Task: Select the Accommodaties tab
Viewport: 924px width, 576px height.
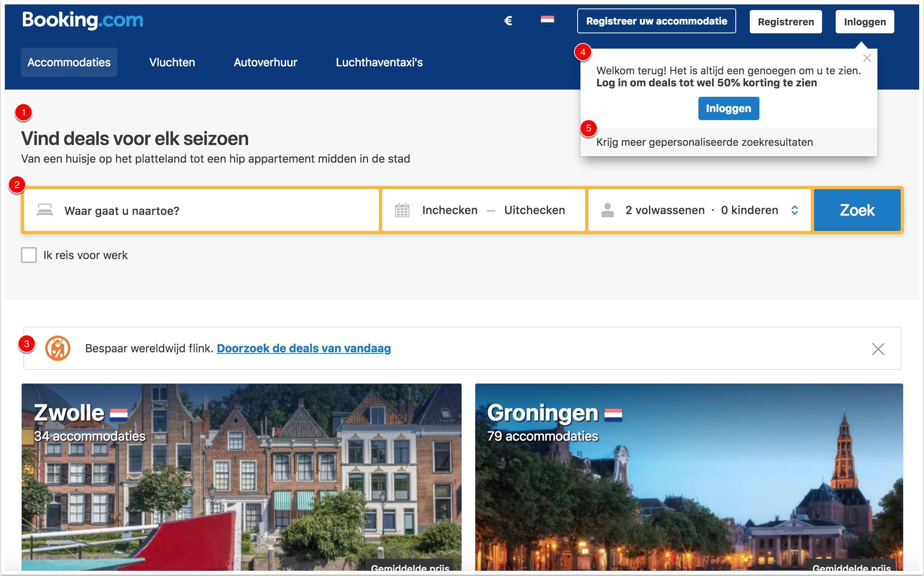Action: (69, 62)
